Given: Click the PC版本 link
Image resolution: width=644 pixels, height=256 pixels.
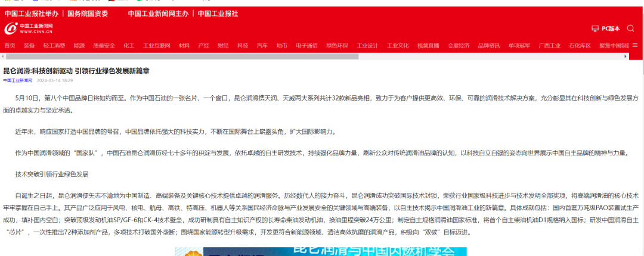Looking at the screenshot, I should point(611,28).
